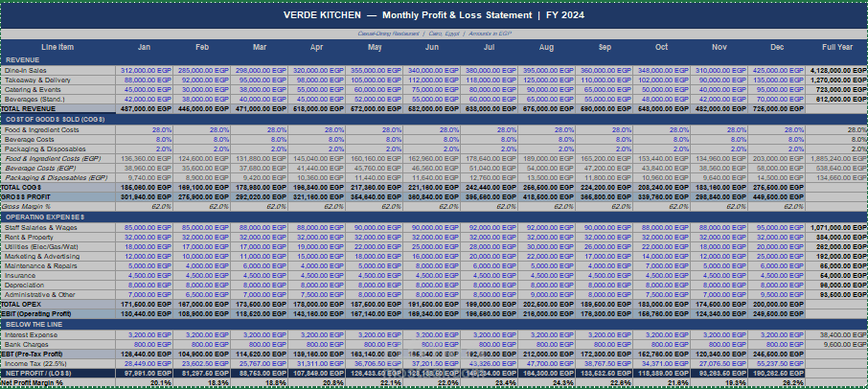868x389 pixels.
Task: Select Total Revenue Jan cell 487,000.00 EGP
Action: pyautogui.click(x=144, y=109)
